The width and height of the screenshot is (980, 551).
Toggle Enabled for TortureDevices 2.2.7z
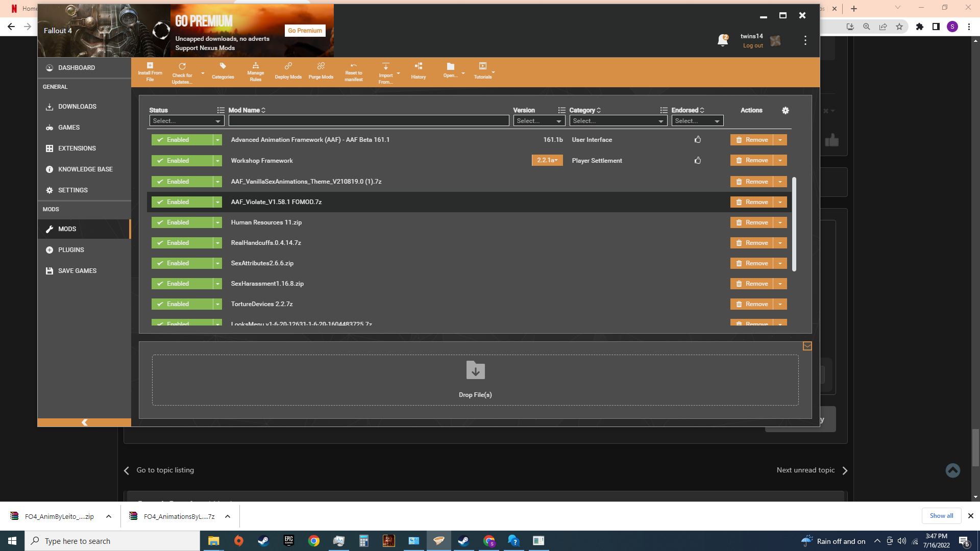[x=182, y=304]
